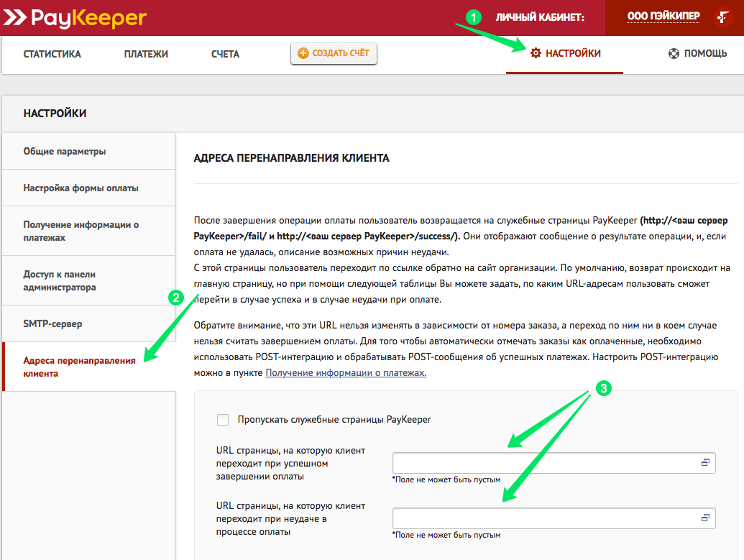This screenshot has width=744, height=560.
Task: Click the logout icon in top-right corner
Action: 723,17
